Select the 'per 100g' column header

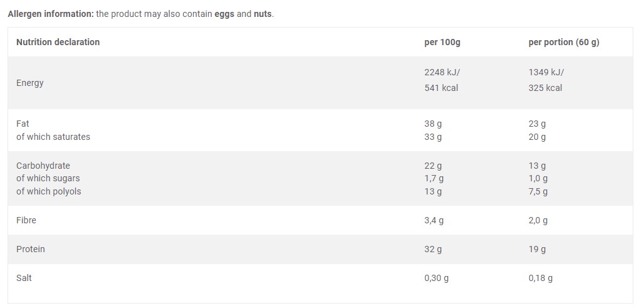coord(442,42)
